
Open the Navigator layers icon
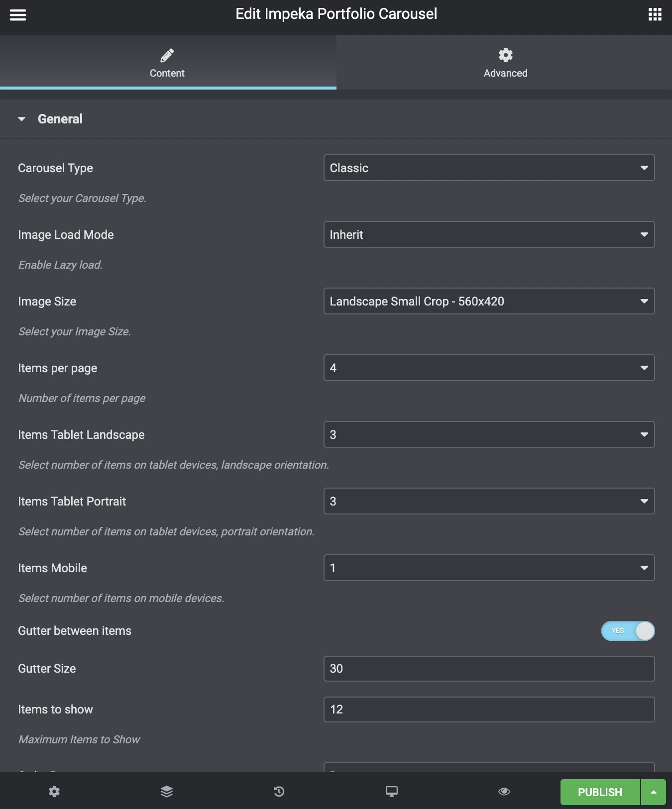167,792
